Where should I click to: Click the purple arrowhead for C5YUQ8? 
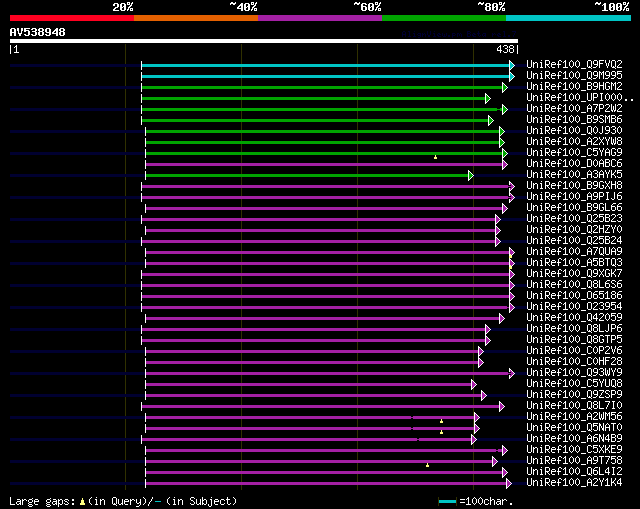473,385
